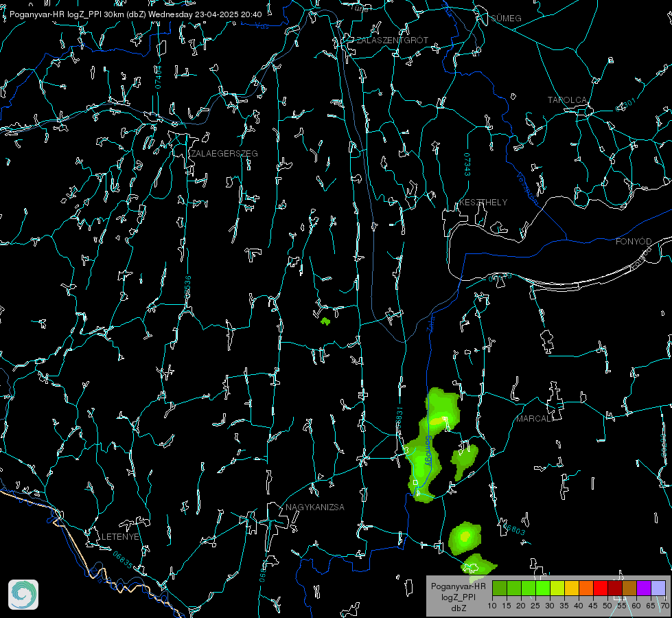Click the spiral weather service logo
Screen dimensions: 672x618
click(23, 595)
